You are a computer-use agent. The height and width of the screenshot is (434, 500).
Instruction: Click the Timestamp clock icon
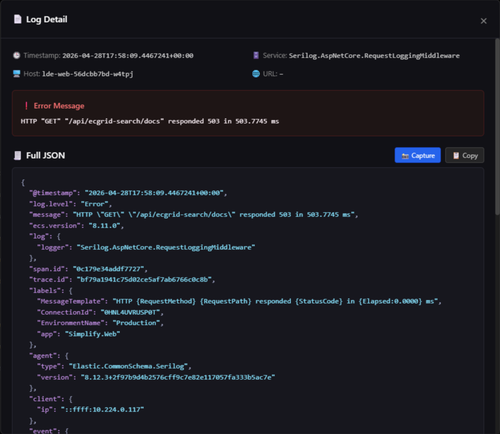coord(17,55)
